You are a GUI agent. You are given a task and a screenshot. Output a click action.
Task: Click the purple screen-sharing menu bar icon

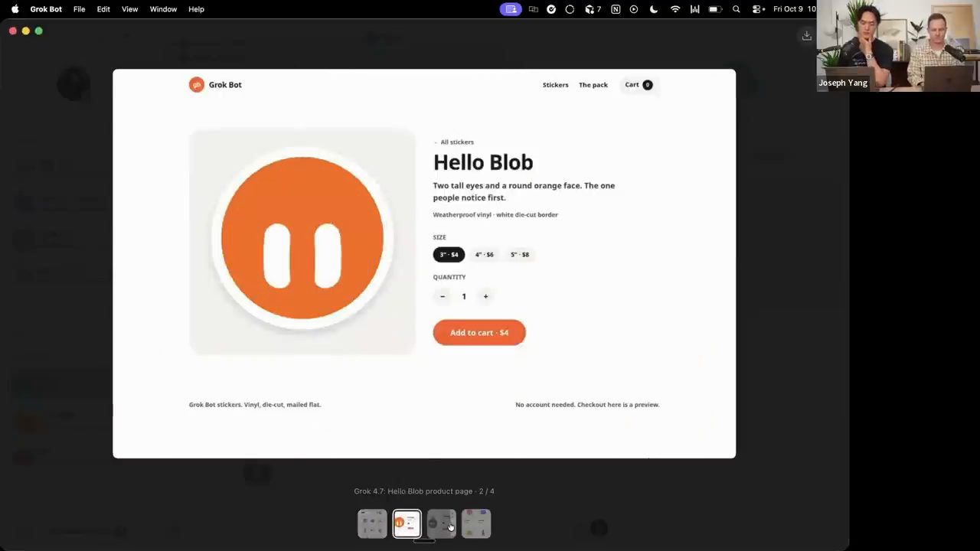(511, 9)
